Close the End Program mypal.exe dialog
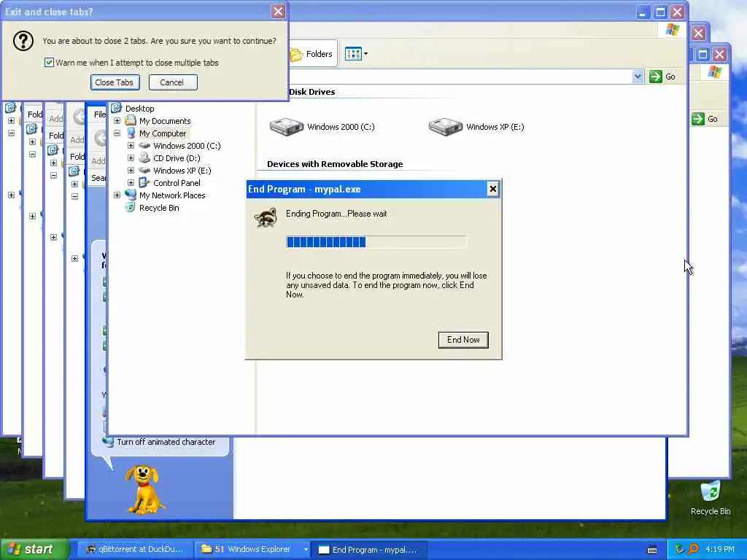The width and height of the screenshot is (747, 560). coord(492,189)
